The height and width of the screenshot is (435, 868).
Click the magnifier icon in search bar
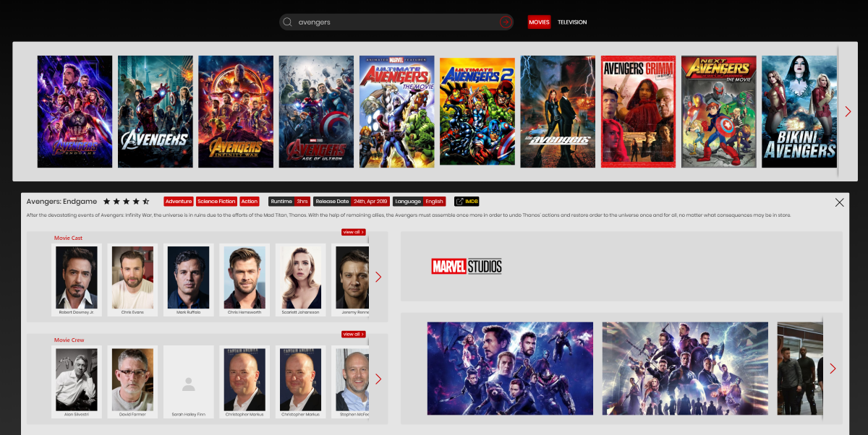pos(288,22)
